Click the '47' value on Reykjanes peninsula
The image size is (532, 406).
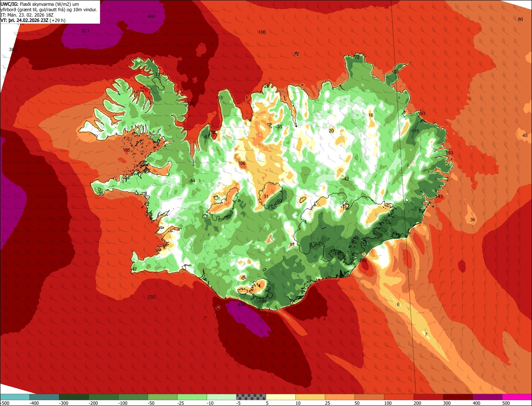pos(134,269)
